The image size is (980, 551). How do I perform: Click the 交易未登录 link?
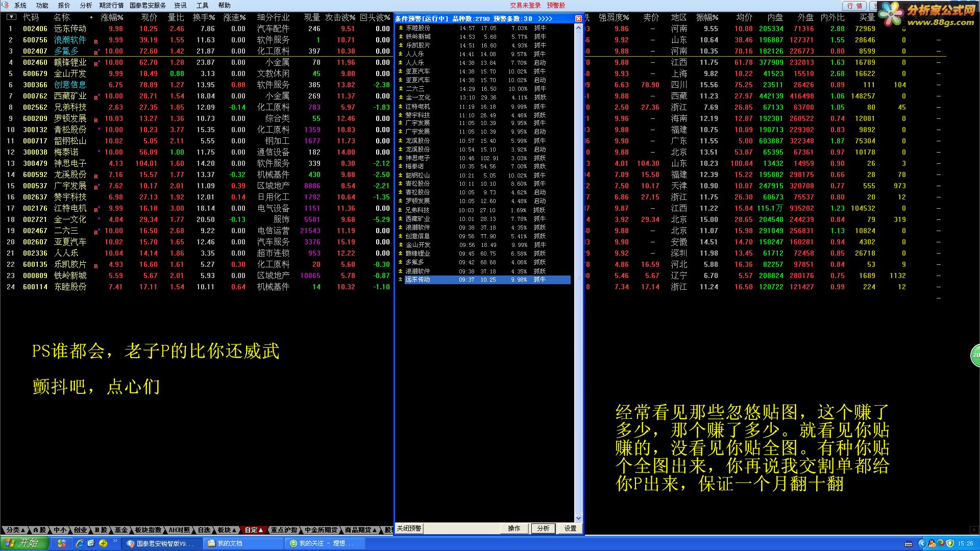[x=525, y=6]
